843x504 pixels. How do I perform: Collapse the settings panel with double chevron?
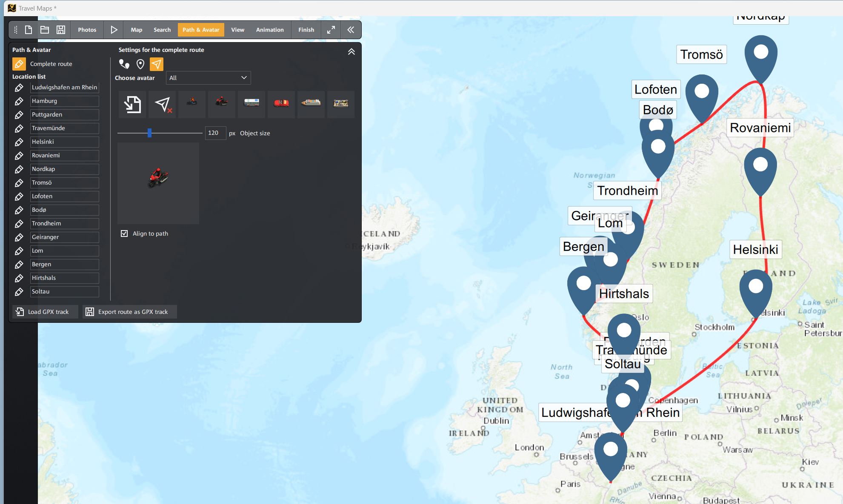(x=351, y=51)
